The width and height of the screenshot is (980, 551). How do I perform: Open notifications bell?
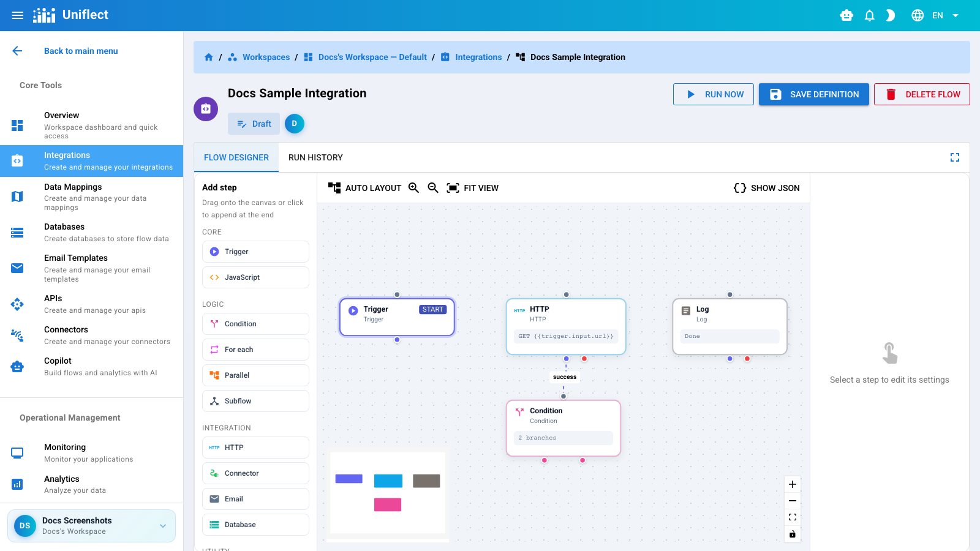pyautogui.click(x=869, y=15)
